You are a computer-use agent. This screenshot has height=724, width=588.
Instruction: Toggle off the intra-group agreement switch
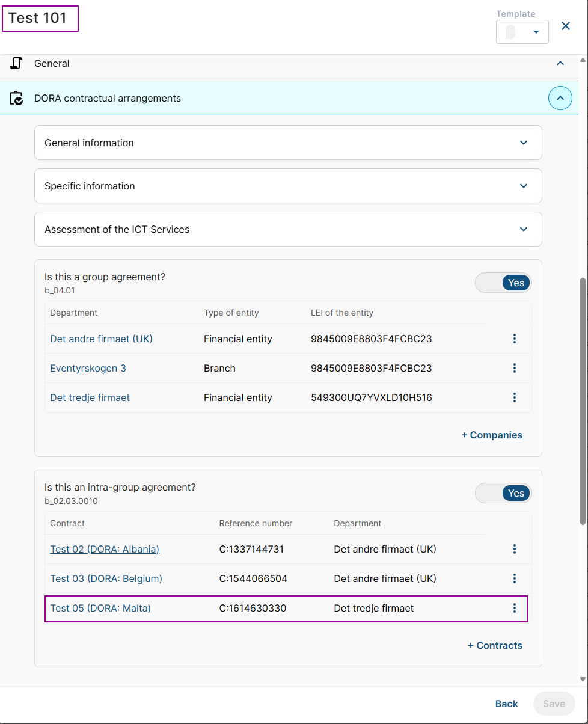click(503, 493)
